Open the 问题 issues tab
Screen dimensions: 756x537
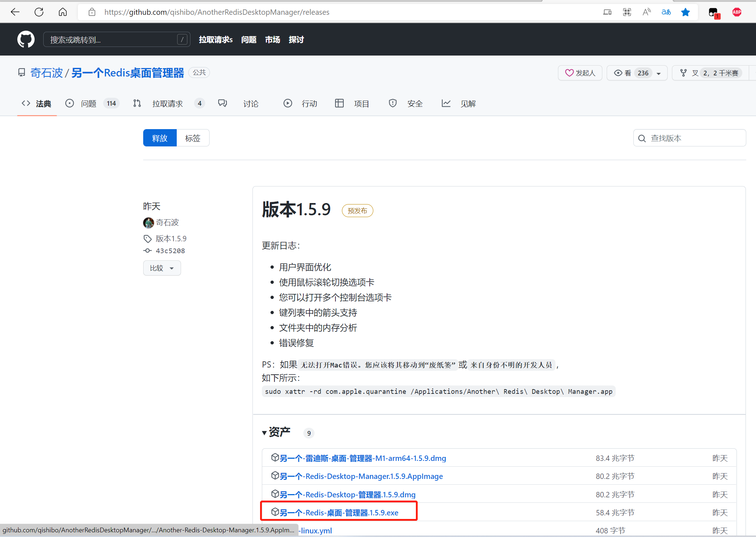tap(88, 104)
